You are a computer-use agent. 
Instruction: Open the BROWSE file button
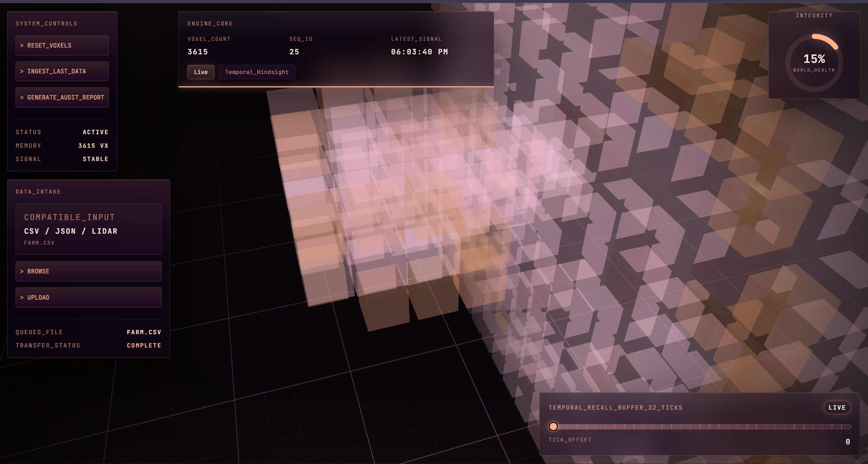(88, 271)
